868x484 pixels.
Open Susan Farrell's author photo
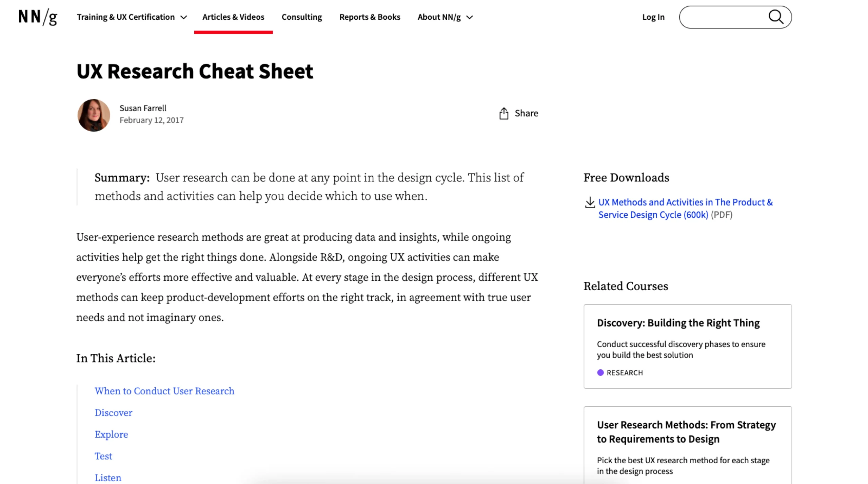click(94, 115)
